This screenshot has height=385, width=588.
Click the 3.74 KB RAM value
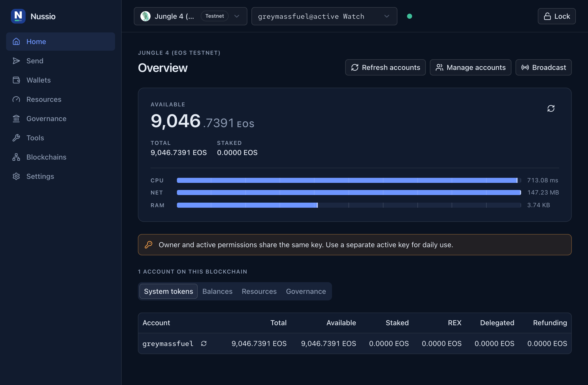coord(539,205)
